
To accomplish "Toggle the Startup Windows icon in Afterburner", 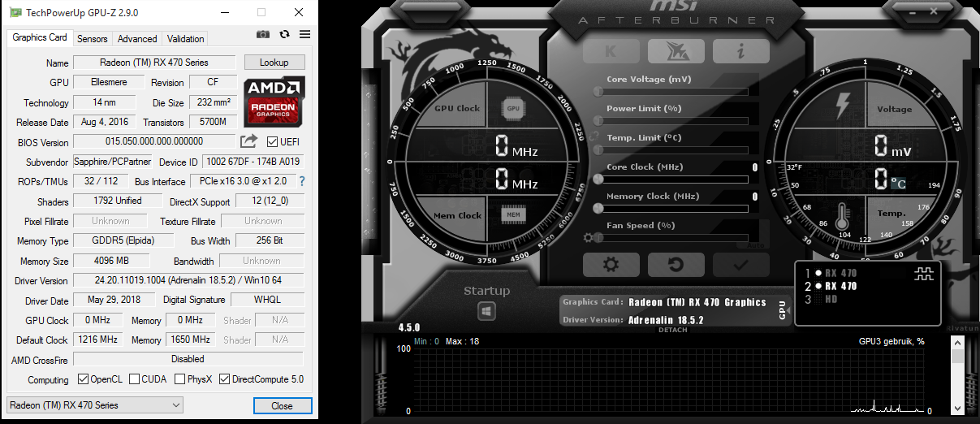I will click(486, 311).
